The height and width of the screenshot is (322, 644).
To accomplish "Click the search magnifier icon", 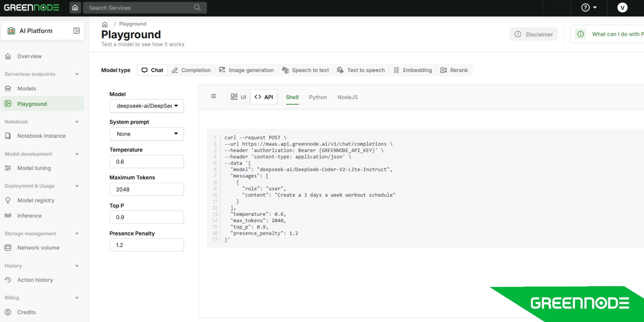I will pyautogui.click(x=197, y=8).
